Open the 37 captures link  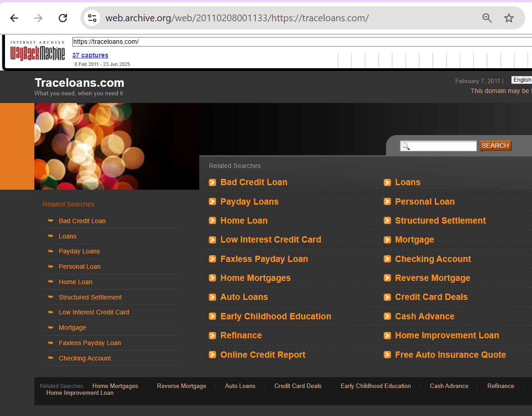pyautogui.click(x=90, y=55)
